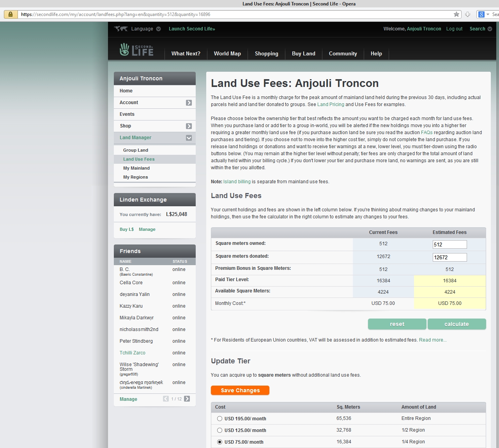Click friend Mikayla Darkwyr
The height and width of the screenshot is (448, 499).
pyautogui.click(x=136, y=318)
